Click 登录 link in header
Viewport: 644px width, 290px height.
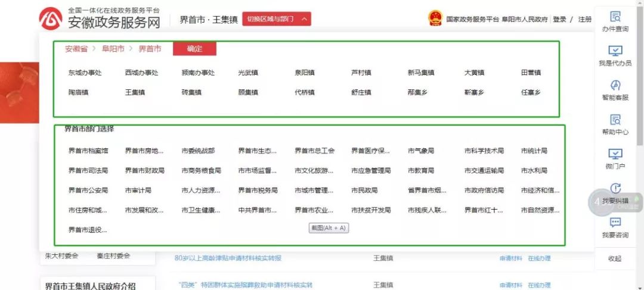(559, 19)
